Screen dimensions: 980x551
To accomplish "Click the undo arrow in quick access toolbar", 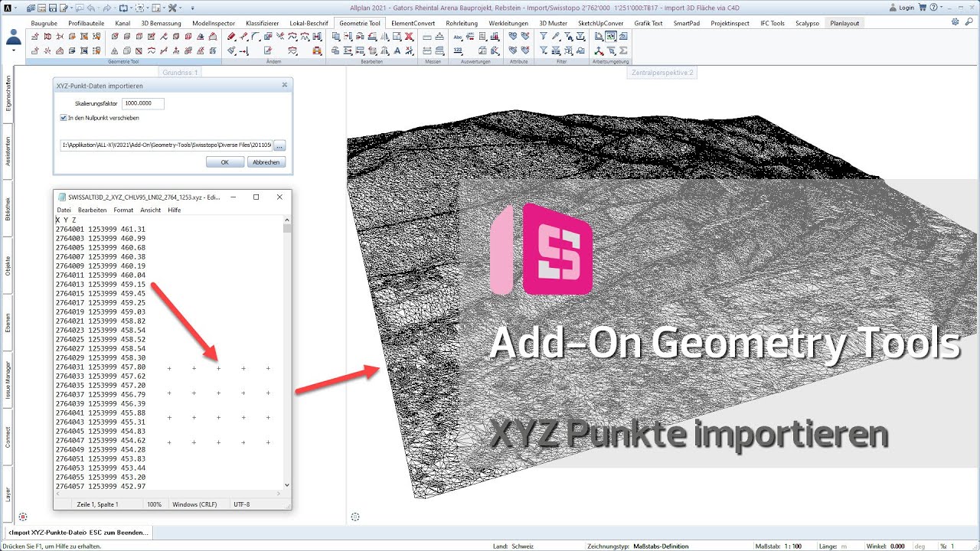I will [90, 7].
